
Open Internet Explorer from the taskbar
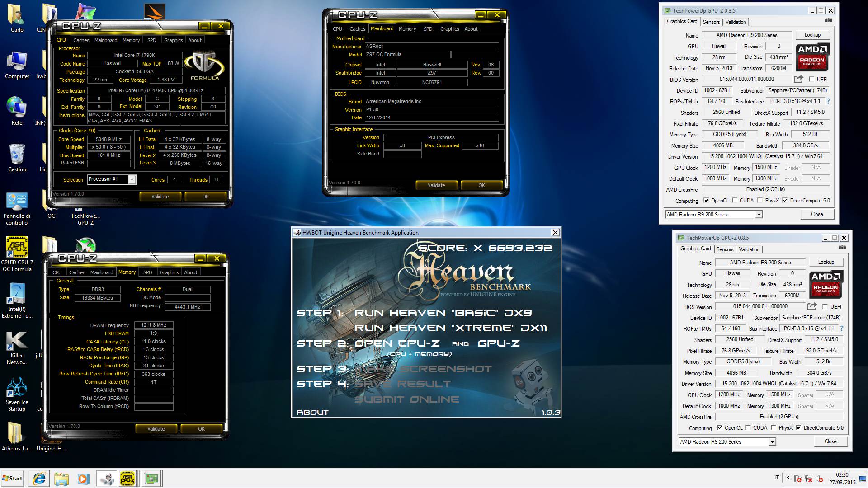coord(39,479)
